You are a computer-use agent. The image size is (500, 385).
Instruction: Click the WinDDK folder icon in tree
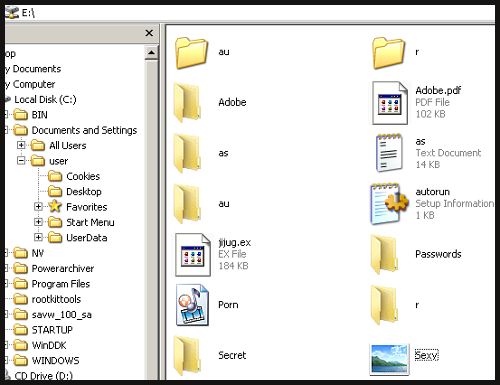coord(21,345)
